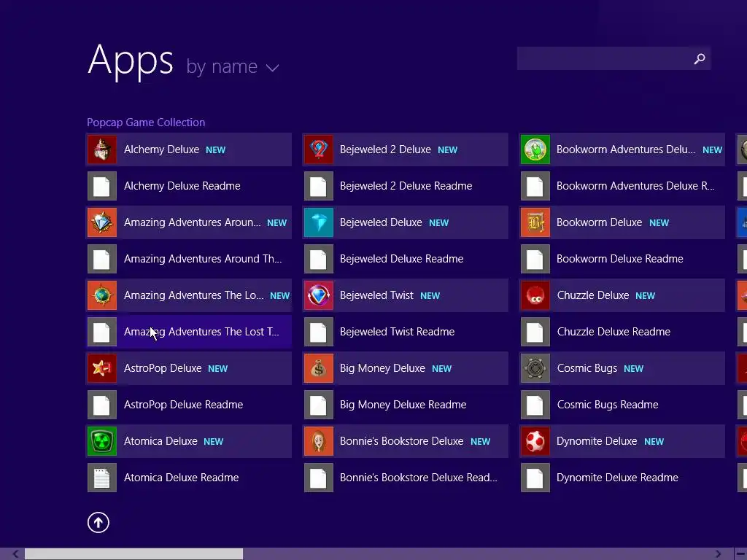Viewport: 747px width, 560px height.
Task: Click the up arrow circle button
Action: [98, 522]
